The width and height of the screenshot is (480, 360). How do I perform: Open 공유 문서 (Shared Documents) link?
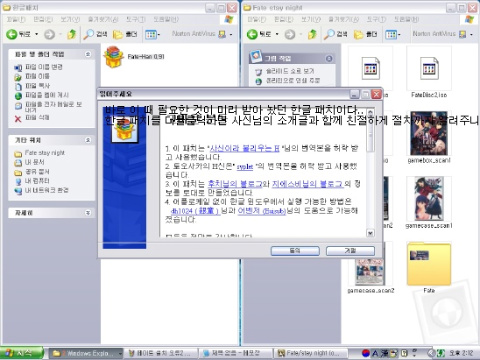(x=37, y=172)
